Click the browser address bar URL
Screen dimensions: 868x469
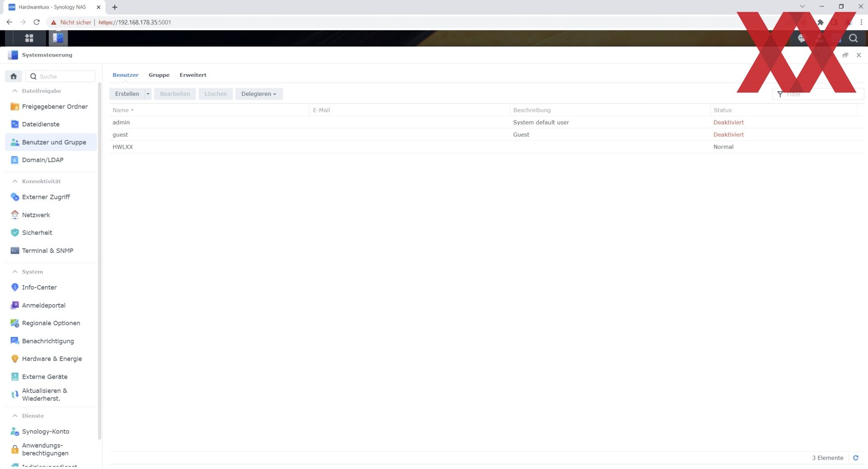(x=135, y=22)
